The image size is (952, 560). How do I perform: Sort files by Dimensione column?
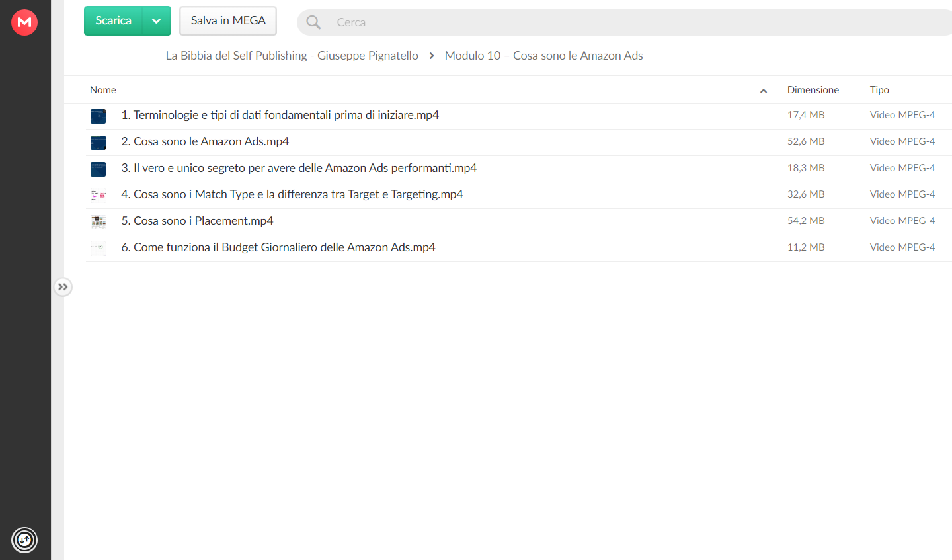click(x=813, y=90)
